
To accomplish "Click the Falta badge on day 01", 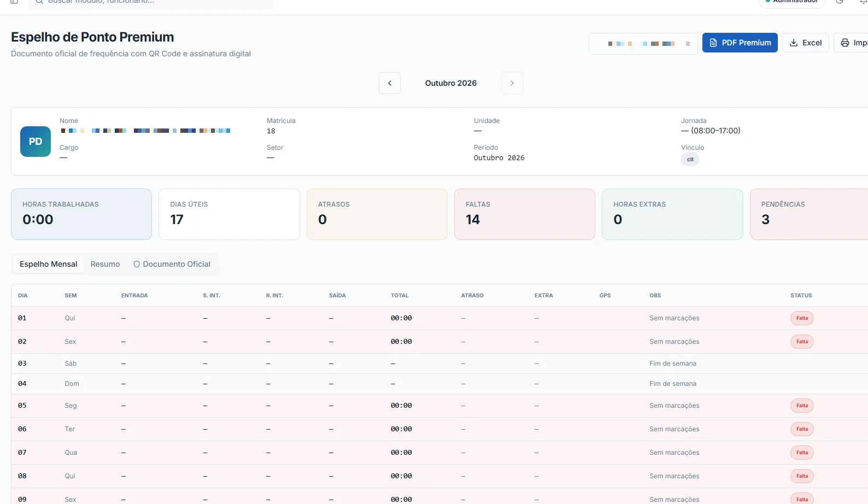I will tap(802, 318).
